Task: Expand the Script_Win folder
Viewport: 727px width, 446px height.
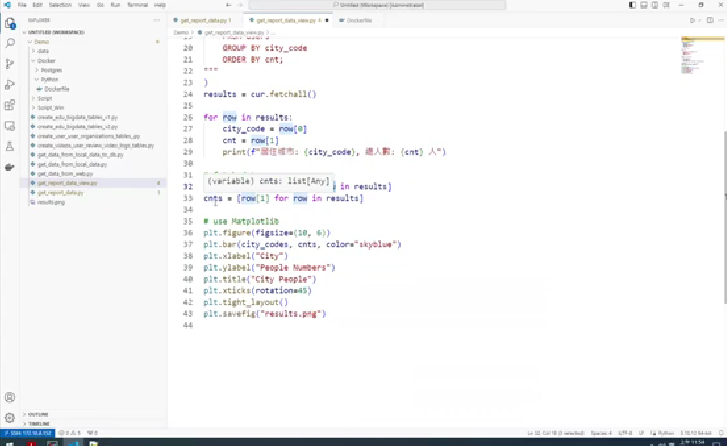Action: 51,108
